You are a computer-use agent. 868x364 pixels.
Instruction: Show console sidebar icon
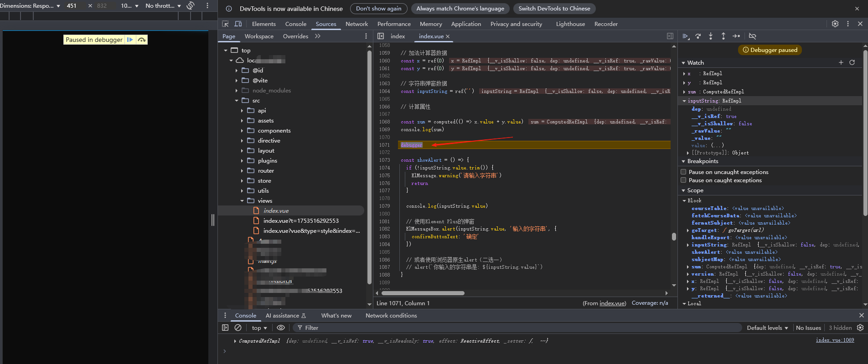225,328
